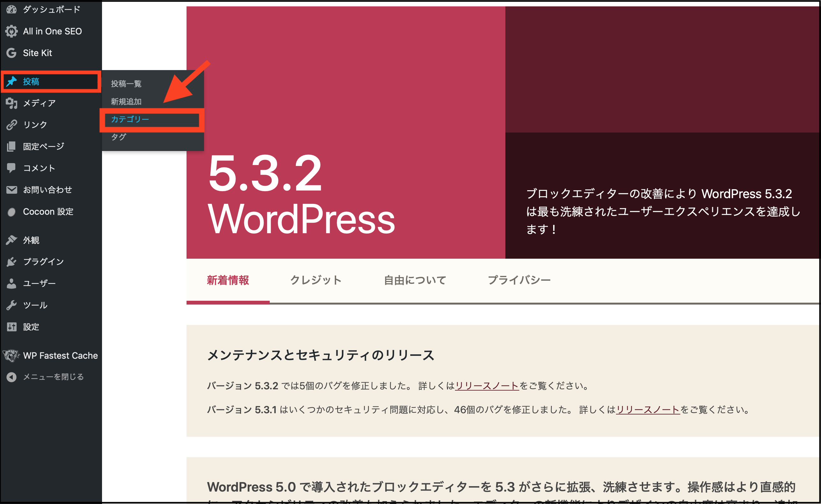Click the dashboard gauge icon
Viewport: 821px width, 504px height.
click(x=11, y=9)
